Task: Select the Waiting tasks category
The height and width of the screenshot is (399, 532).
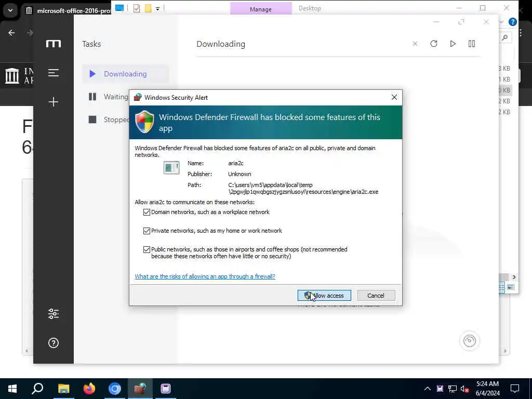Action: (x=108, y=97)
